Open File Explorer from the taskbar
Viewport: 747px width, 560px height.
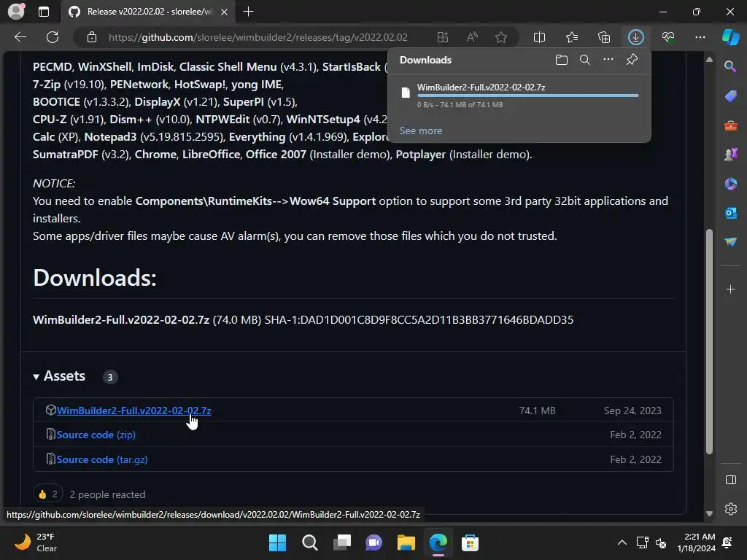tap(406, 542)
